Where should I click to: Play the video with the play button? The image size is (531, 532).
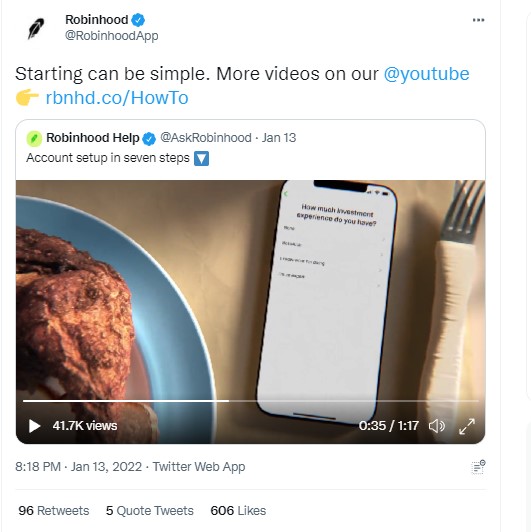(x=34, y=426)
